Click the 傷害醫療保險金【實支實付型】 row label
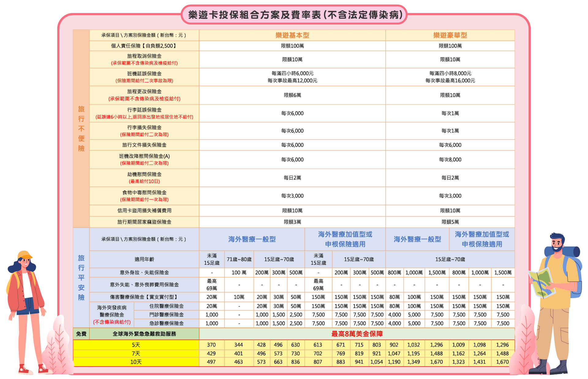This screenshot has height=379, width=588. pyautogui.click(x=144, y=297)
